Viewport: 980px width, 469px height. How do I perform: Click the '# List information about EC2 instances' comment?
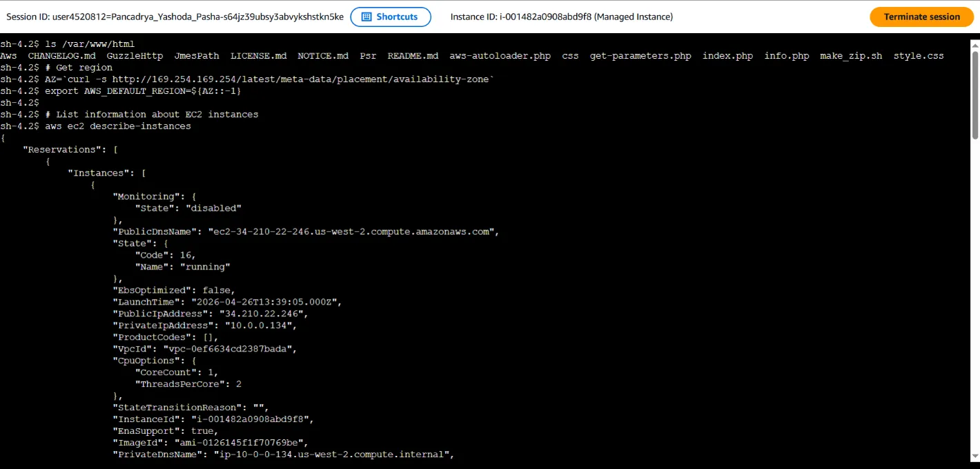(x=129, y=115)
